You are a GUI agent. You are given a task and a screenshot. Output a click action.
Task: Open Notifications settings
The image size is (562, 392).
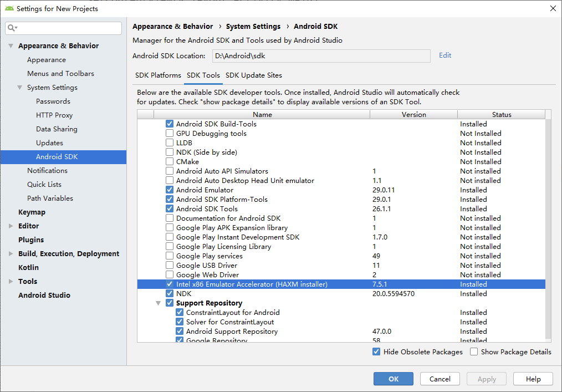point(47,171)
